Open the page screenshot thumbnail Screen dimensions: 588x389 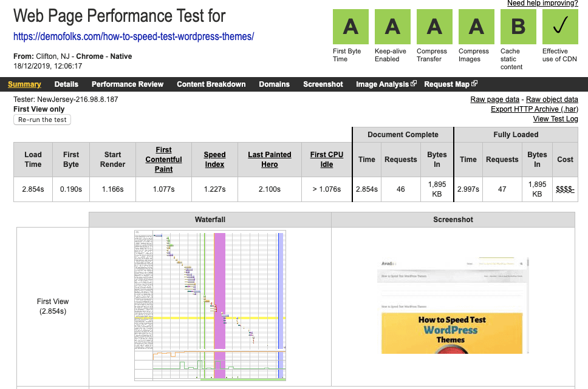click(453, 305)
